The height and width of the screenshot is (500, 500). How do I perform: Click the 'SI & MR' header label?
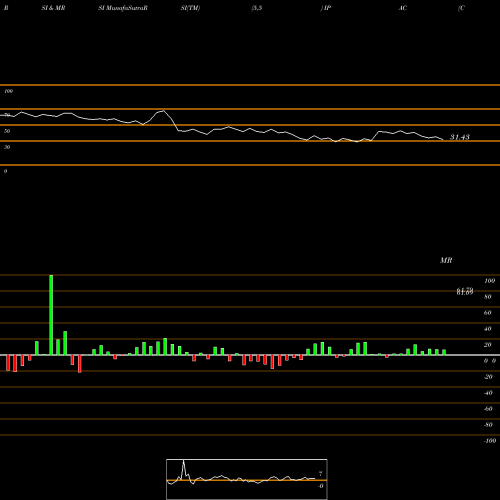53,8
